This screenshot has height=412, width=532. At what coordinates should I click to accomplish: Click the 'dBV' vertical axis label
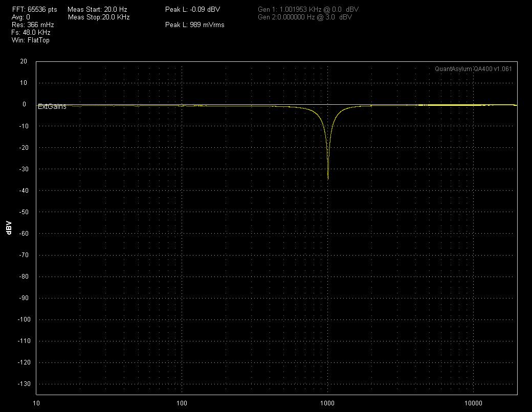(9, 227)
